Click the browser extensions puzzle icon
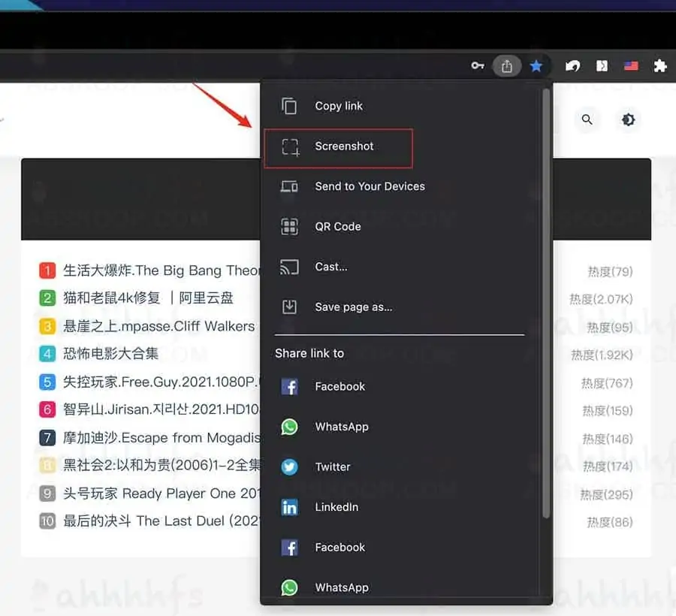676x616 pixels. 659,66
